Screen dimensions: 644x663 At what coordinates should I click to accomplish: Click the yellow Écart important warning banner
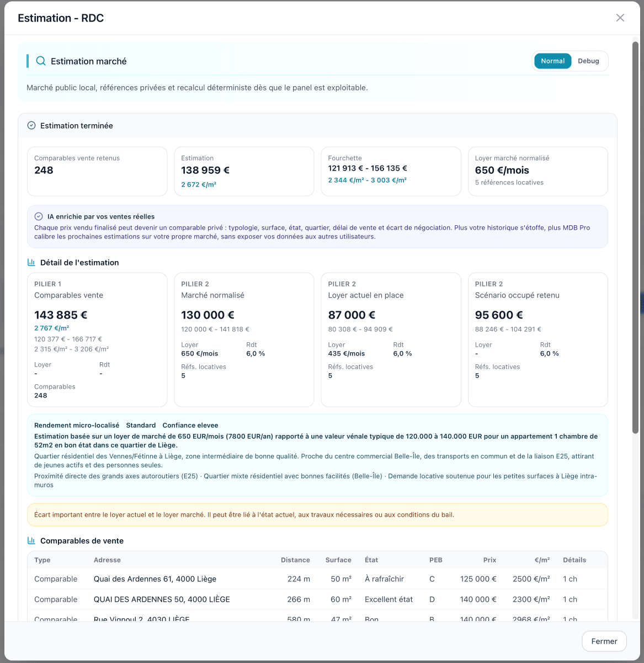317,515
